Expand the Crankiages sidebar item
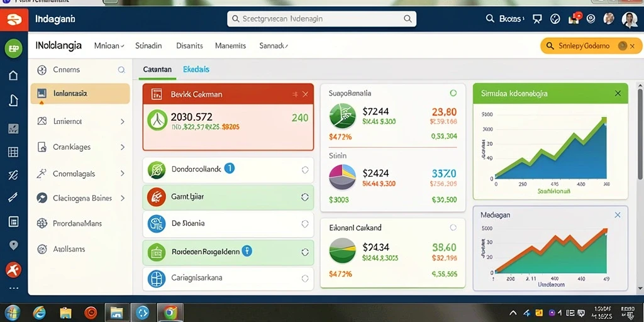Screen dimensions: 644x322 tap(123, 147)
